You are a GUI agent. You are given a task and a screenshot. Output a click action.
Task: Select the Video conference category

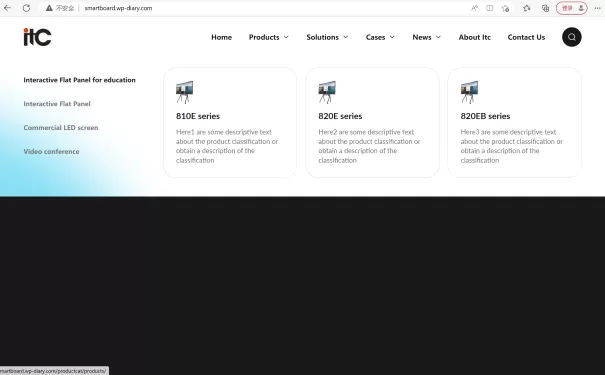pyautogui.click(x=51, y=152)
